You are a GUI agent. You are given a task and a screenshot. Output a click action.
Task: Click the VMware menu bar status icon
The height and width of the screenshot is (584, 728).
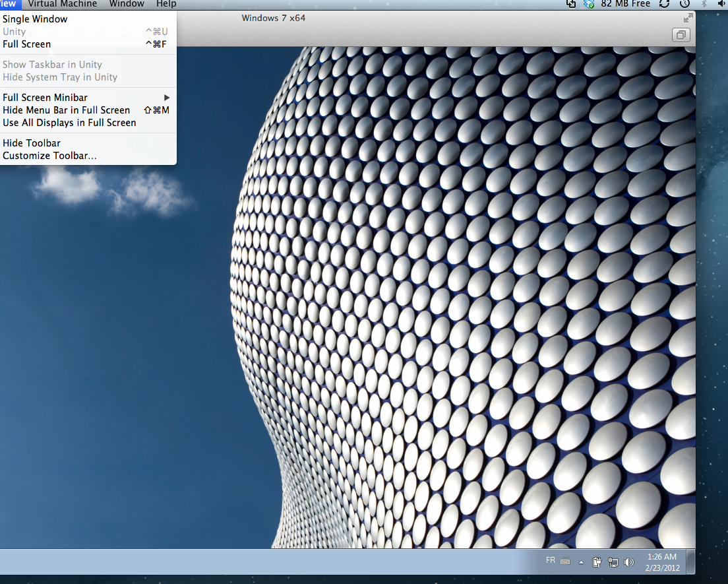(571, 4)
